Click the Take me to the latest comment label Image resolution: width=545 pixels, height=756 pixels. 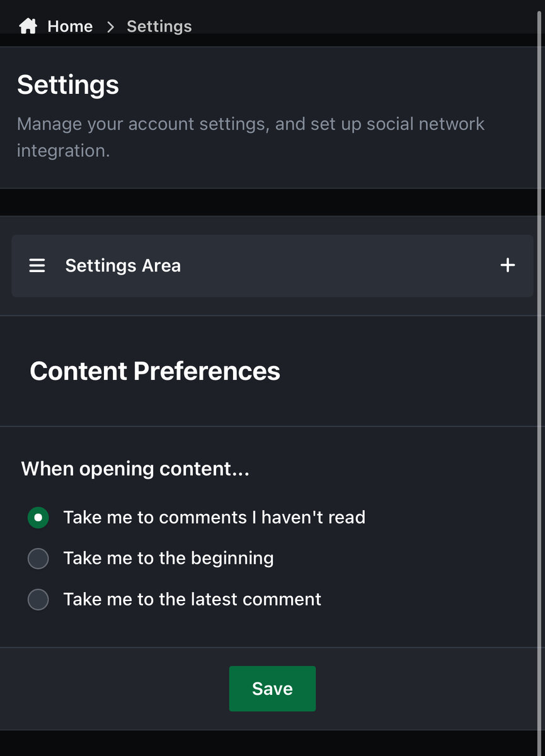click(x=192, y=599)
